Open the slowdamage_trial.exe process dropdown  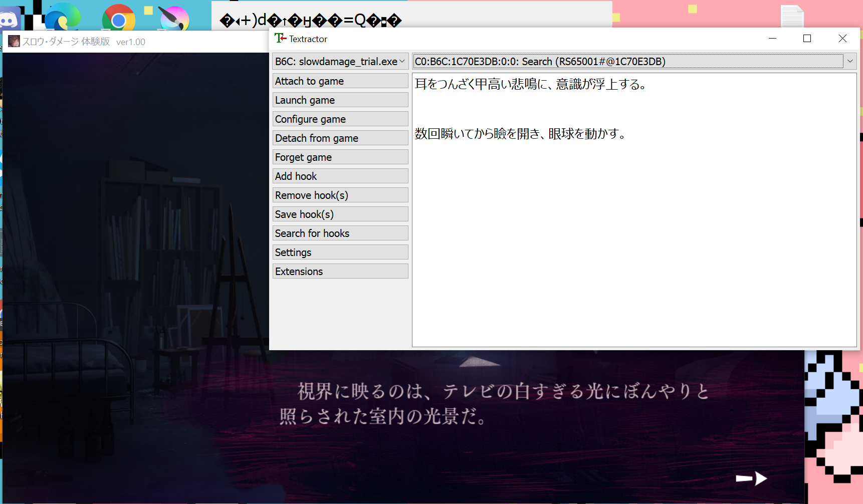point(339,61)
